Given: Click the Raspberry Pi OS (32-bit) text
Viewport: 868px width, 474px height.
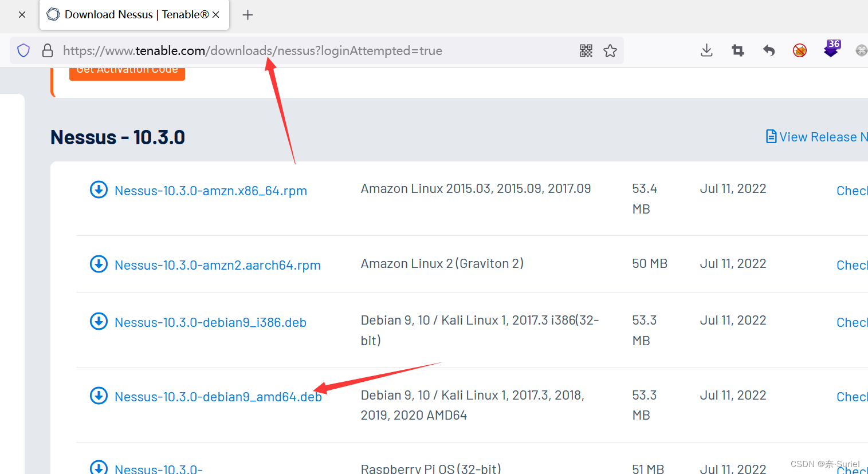Looking at the screenshot, I should (431, 468).
